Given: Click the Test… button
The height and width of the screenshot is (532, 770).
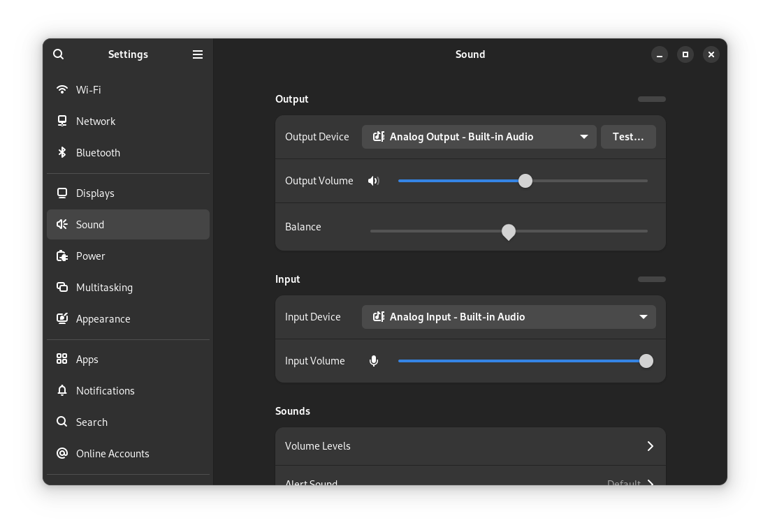Looking at the screenshot, I should [627, 137].
